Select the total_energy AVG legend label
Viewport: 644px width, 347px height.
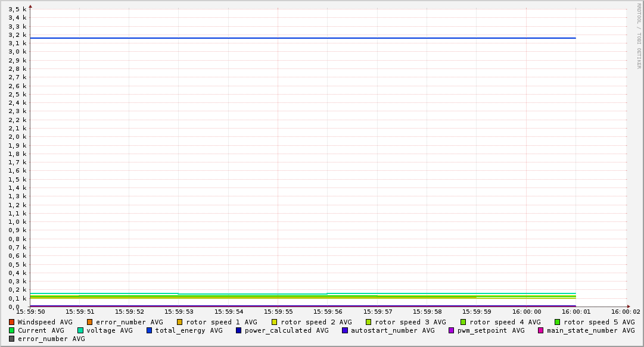(x=189, y=330)
